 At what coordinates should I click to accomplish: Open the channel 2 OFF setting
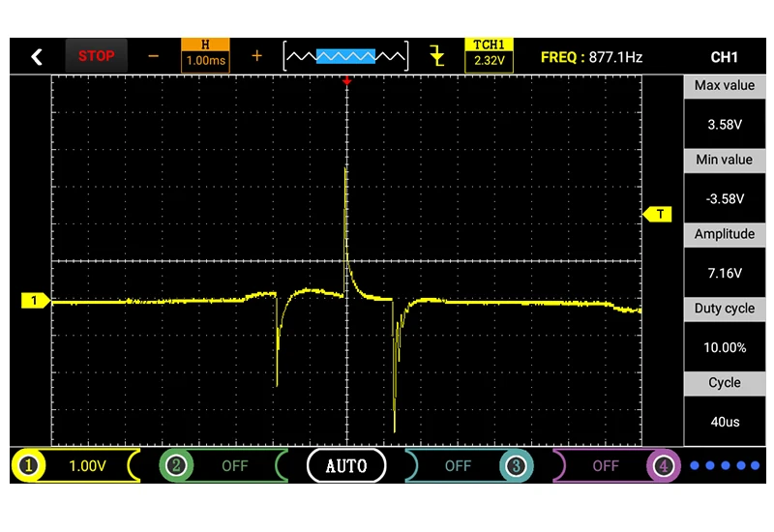click(235, 466)
